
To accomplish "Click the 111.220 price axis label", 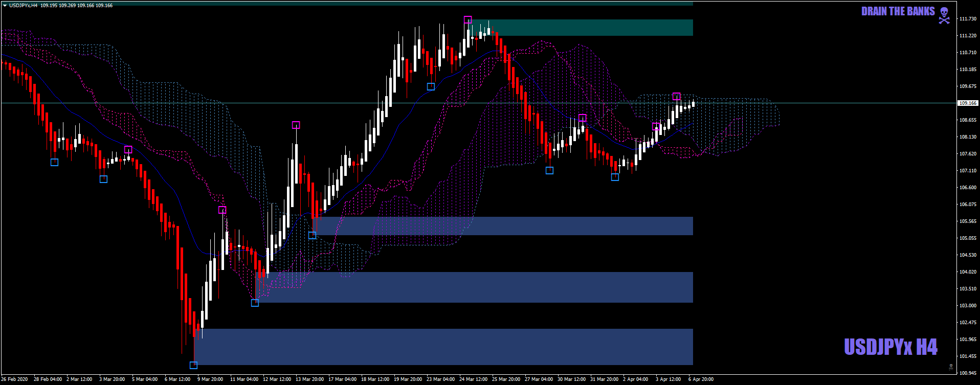I will 968,36.
